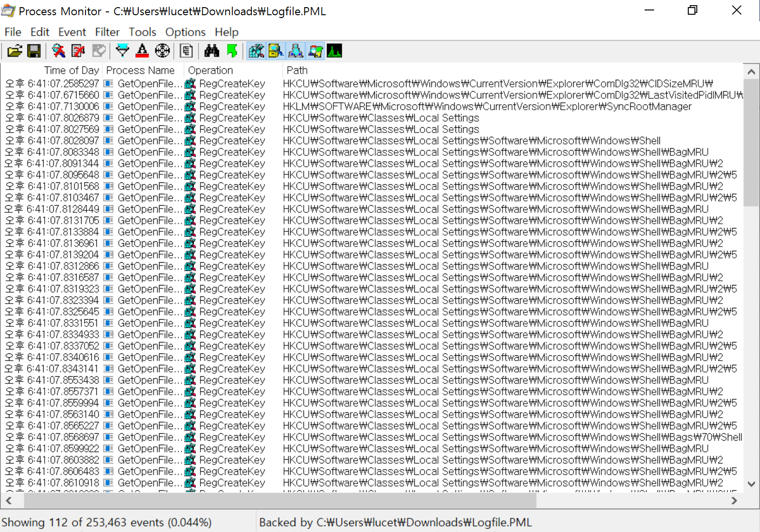Open Highlight settings with the red A icon
Image resolution: width=760 pixels, height=532 pixels.
142,51
